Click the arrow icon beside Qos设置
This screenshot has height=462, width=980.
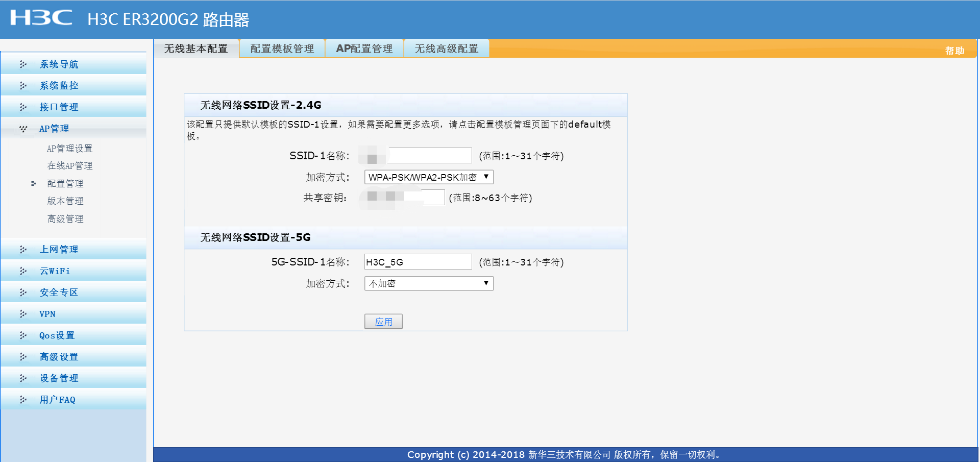(23, 335)
